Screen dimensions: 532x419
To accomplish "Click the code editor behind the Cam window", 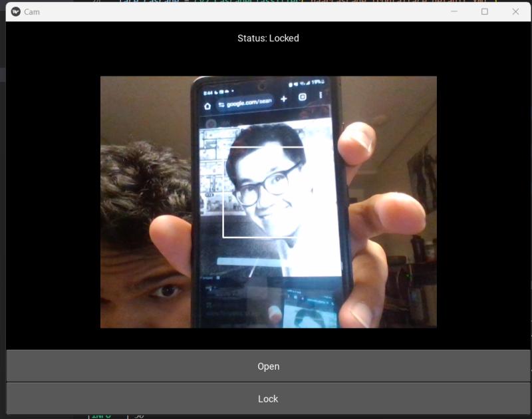I will click(x=266, y=2).
